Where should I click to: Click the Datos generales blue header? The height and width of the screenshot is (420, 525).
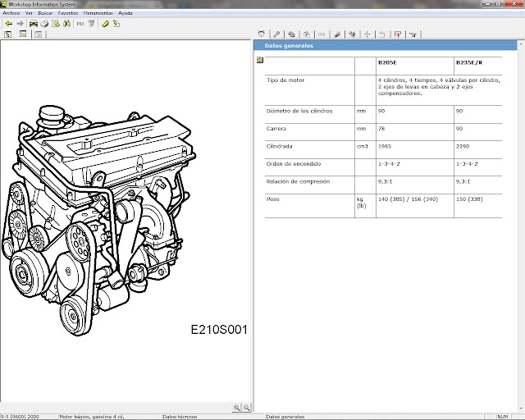tap(385, 46)
